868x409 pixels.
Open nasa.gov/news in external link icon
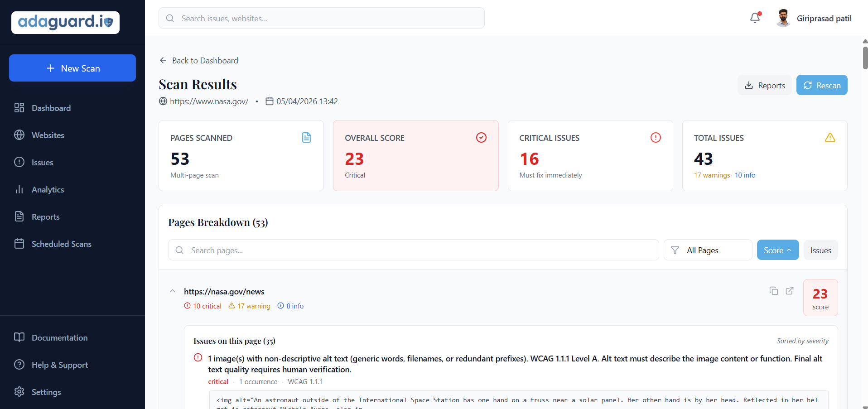790,291
